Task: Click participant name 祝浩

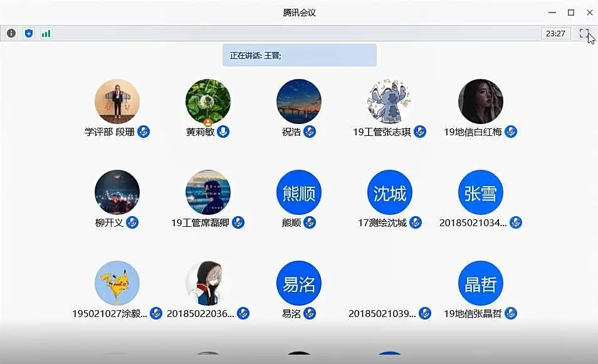Action: click(291, 132)
